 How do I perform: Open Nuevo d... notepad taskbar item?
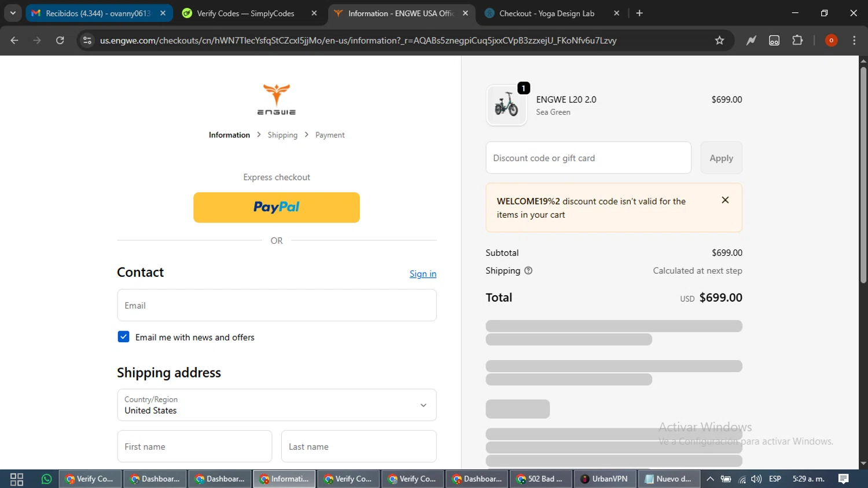669,479
